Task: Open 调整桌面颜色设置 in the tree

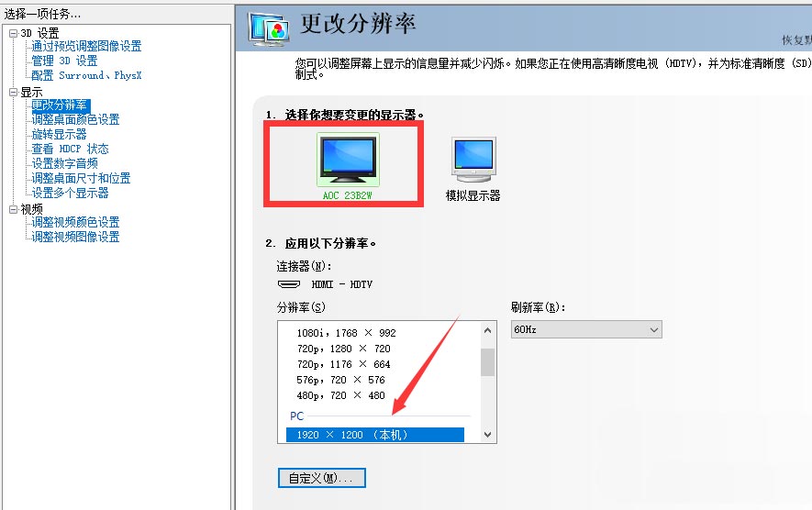Action: click(x=75, y=119)
